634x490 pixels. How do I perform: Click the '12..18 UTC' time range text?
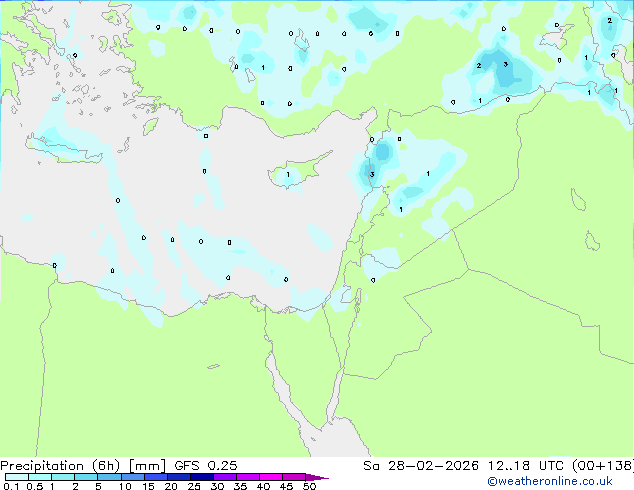pyautogui.click(x=525, y=466)
